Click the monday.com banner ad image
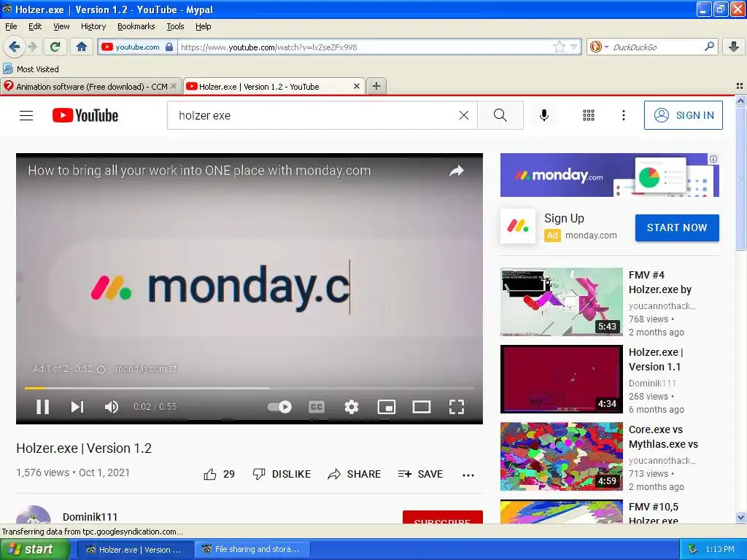 610,175
